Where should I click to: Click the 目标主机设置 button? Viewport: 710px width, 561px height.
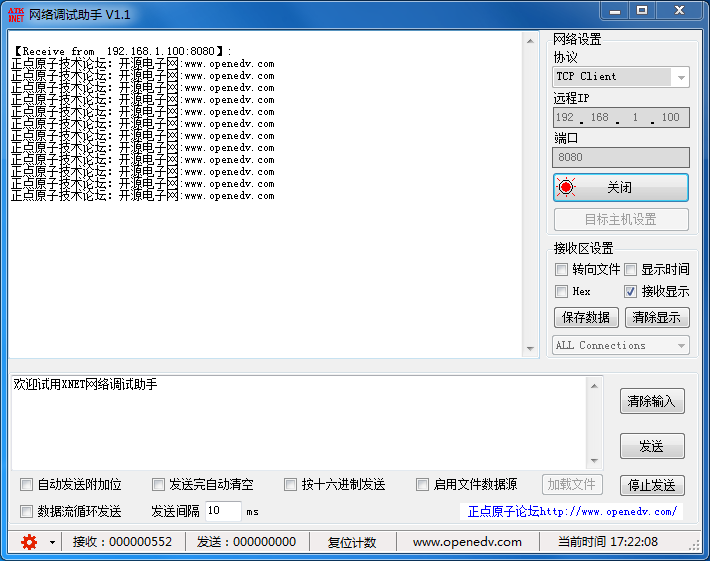click(621, 220)
